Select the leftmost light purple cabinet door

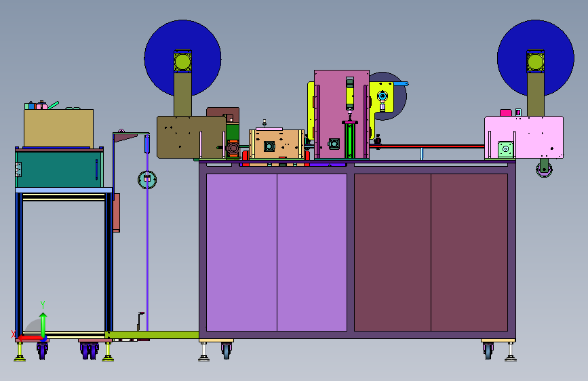tap(241, 252)
